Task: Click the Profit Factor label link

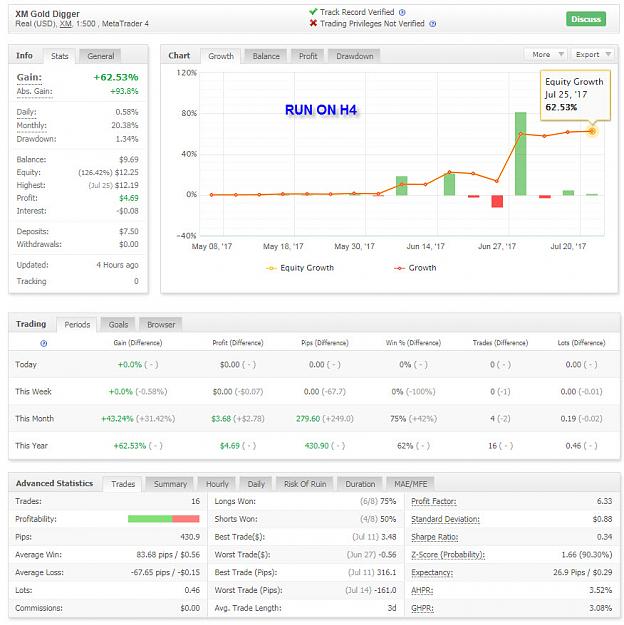Action: coord(433,501)
